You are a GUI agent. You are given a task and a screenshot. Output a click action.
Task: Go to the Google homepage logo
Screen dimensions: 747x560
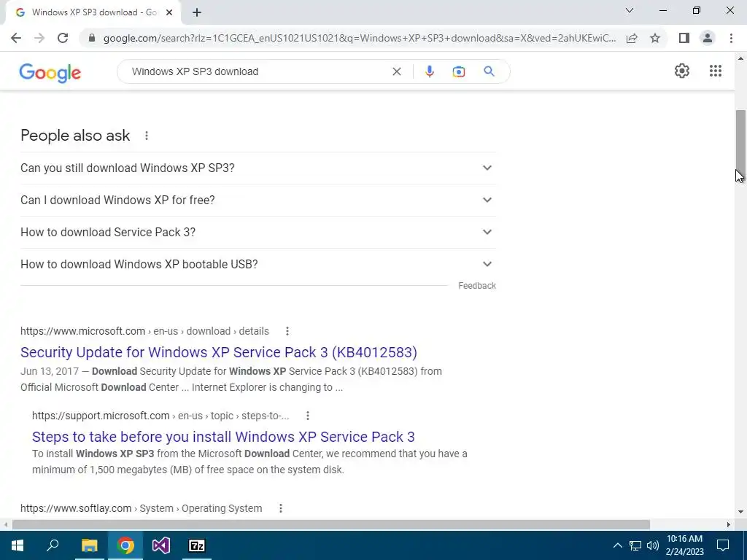50,72
